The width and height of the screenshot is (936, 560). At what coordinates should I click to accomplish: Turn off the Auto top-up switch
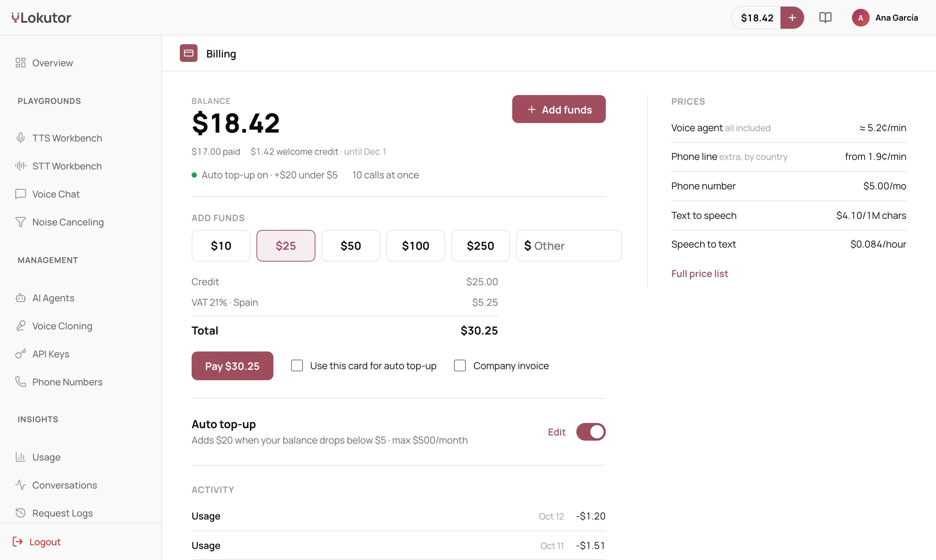point(591,432)
